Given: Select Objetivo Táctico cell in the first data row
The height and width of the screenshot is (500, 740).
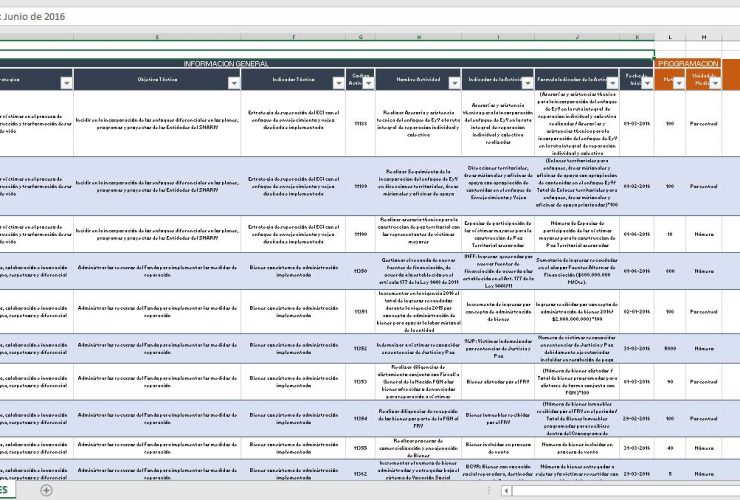Looking at the screenshot, I should (157, 123).
